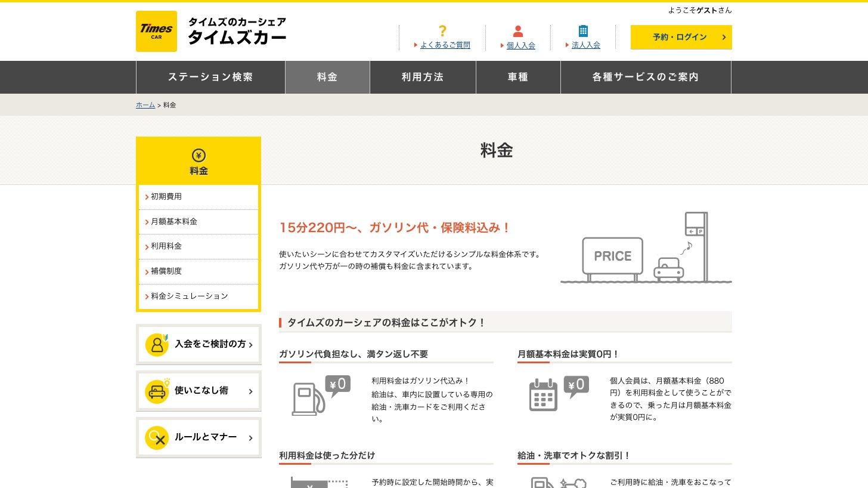868x488 pixels.
Task: Open 利用方法 in the navigation bar
Action: coord(423,77)
